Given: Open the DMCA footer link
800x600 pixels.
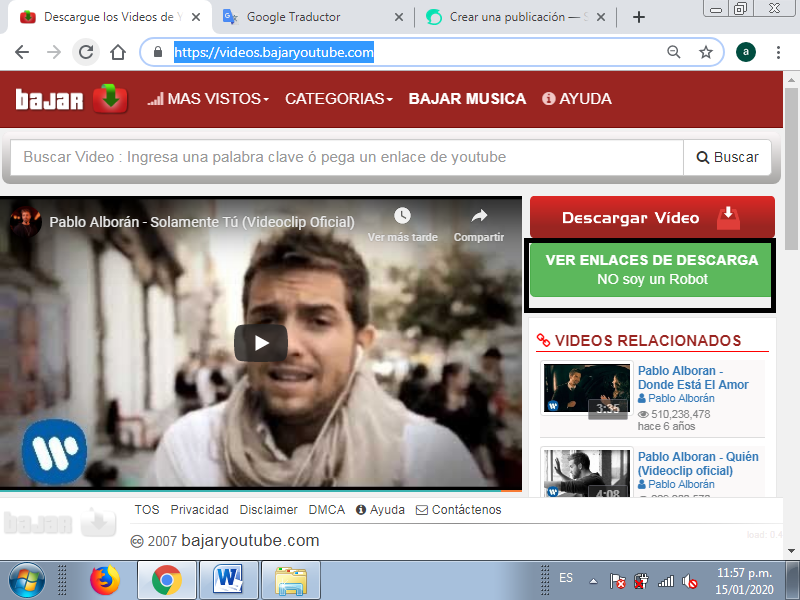Looking at the screenshot, I should pos(327,510).
